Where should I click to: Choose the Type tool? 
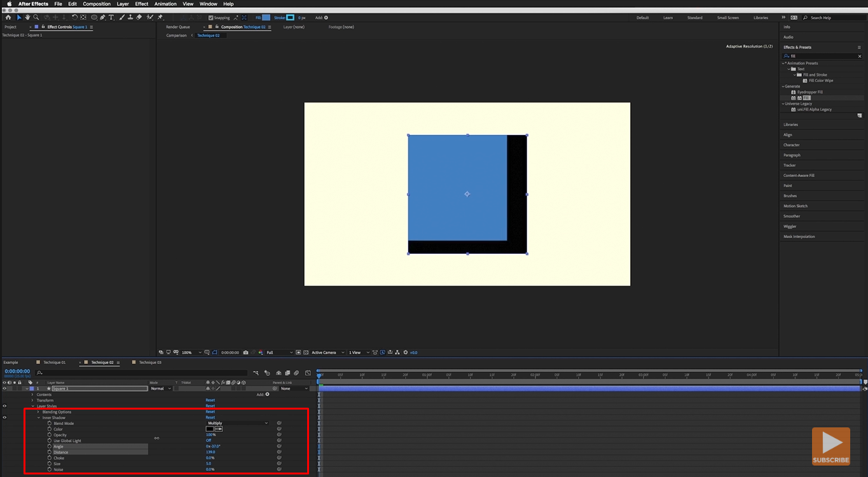tap(111, 17)
